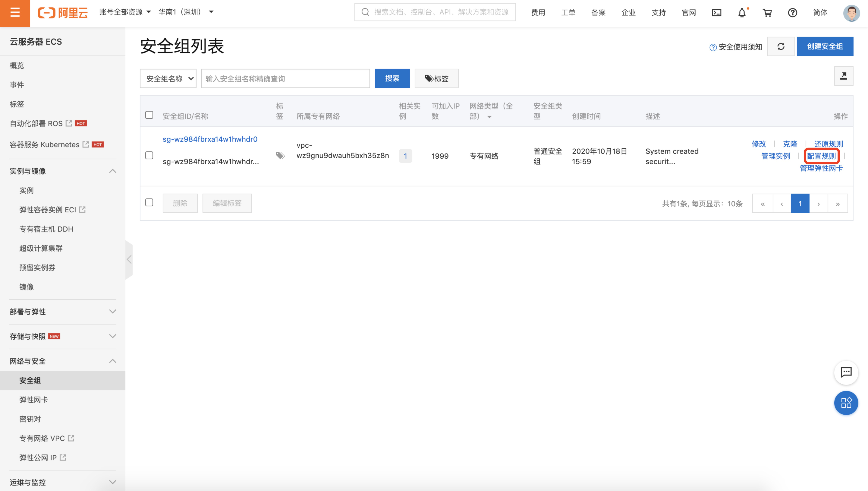
Task: Focus the top global search box
Action: tap(435, 12)
